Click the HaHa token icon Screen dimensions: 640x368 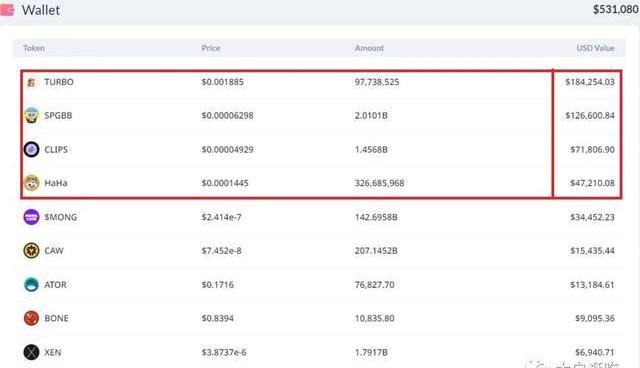click(x=31, y=183)
